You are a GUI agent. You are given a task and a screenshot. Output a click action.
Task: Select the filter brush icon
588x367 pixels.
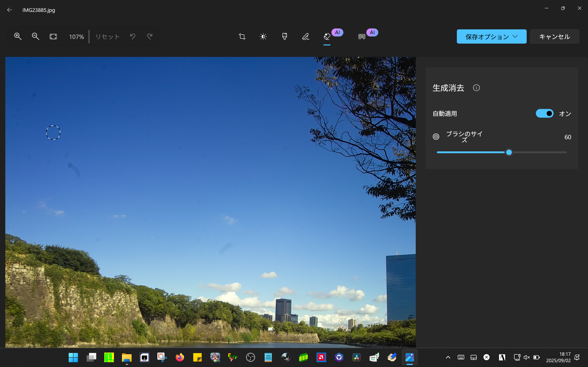tap(285, 36)
